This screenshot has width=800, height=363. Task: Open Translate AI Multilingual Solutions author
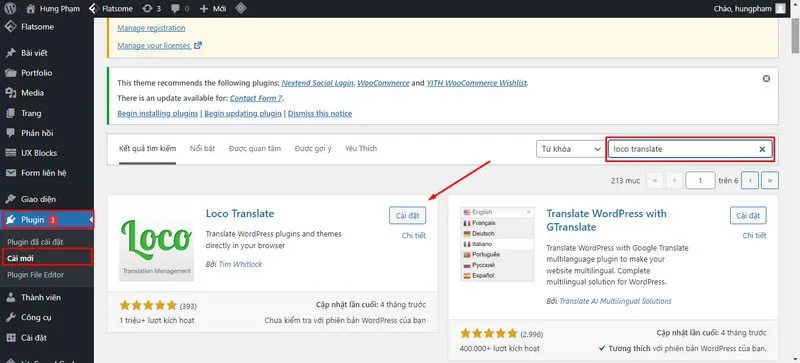[615, 301]
